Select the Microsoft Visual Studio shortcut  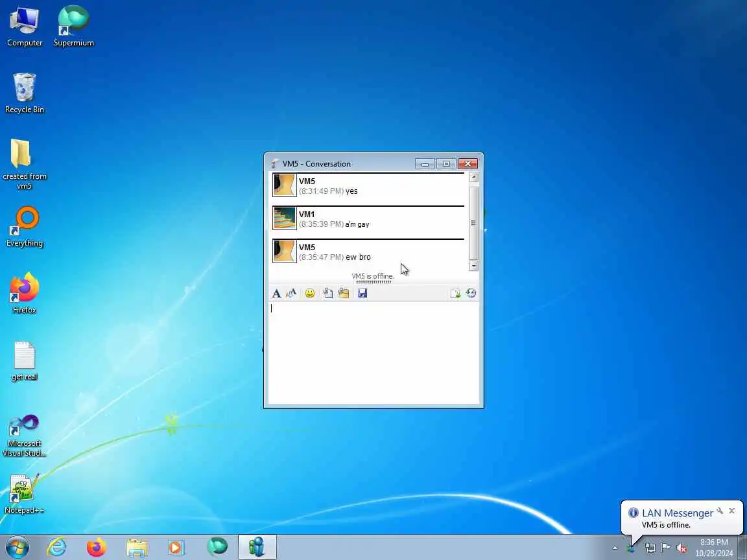[x=24, y=436]
